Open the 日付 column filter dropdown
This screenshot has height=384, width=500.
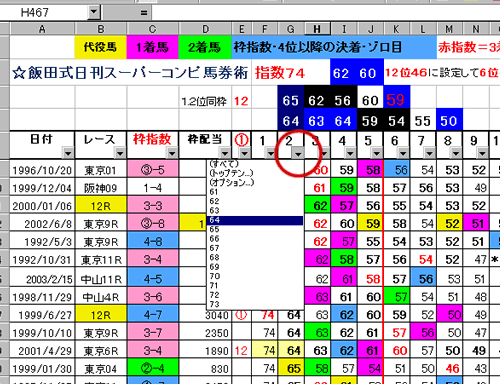pos(68,153)
